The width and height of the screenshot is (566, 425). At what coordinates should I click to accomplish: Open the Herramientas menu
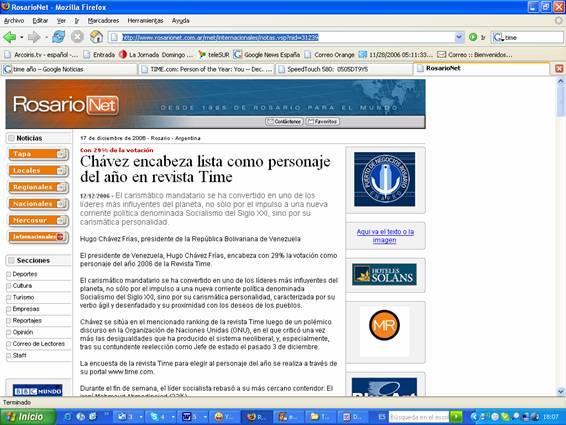point(145,21)
